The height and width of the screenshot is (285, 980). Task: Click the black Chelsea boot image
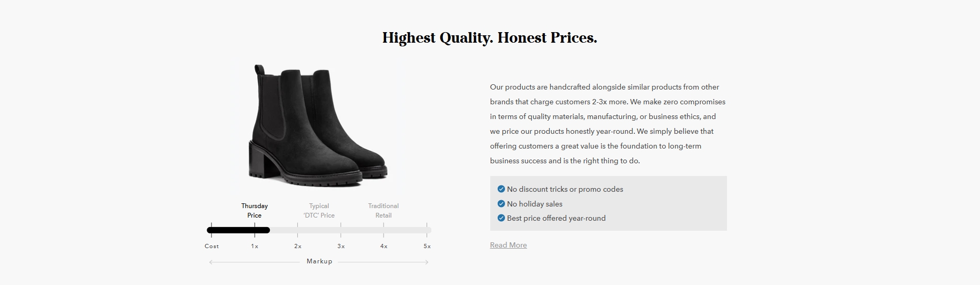[x=318, y=125]
